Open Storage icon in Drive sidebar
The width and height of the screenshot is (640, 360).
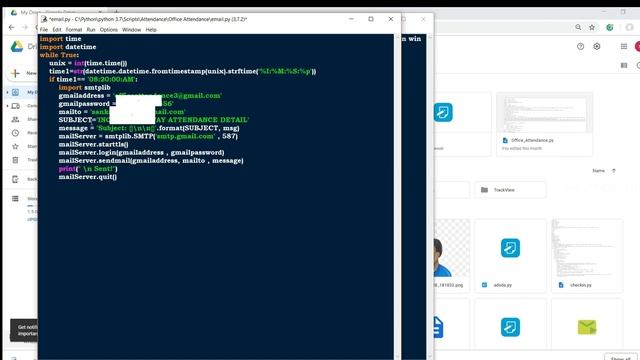pos(16,198)
